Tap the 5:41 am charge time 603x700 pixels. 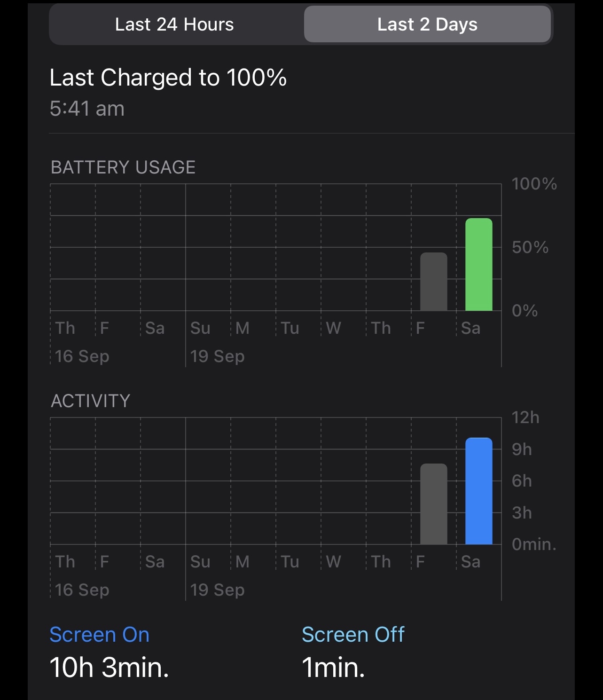(87, 109)
